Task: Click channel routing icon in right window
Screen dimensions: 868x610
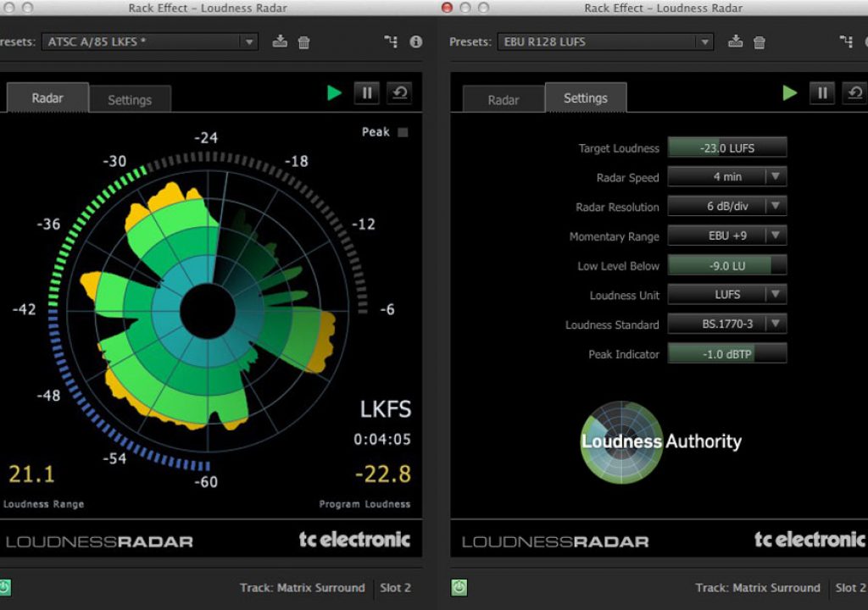Action: point(846,42)
